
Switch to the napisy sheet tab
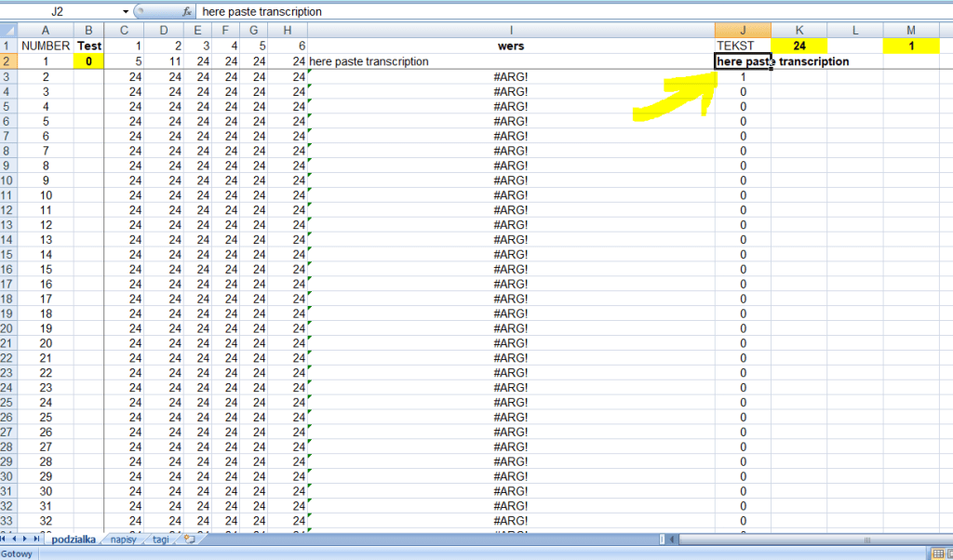[124, 539]
